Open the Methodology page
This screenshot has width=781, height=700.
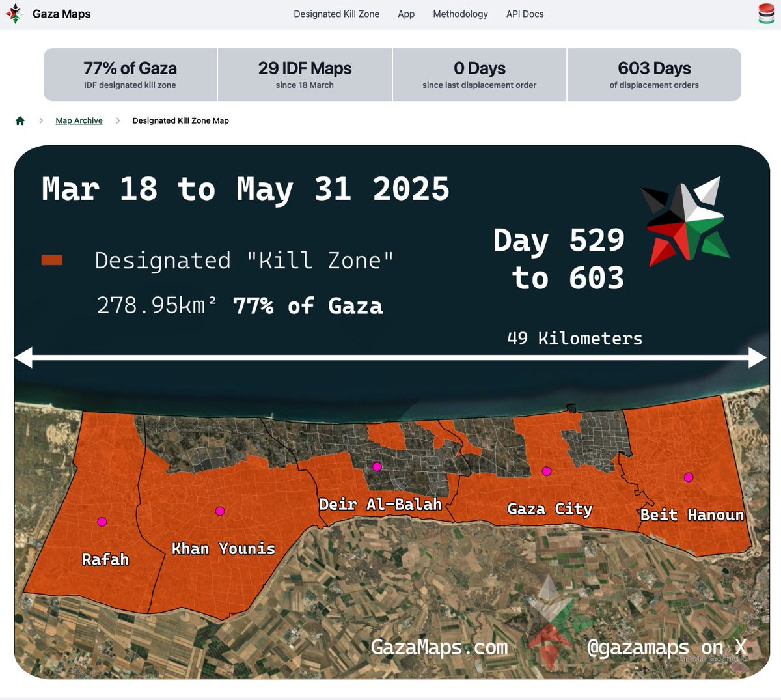click(460, 14)
